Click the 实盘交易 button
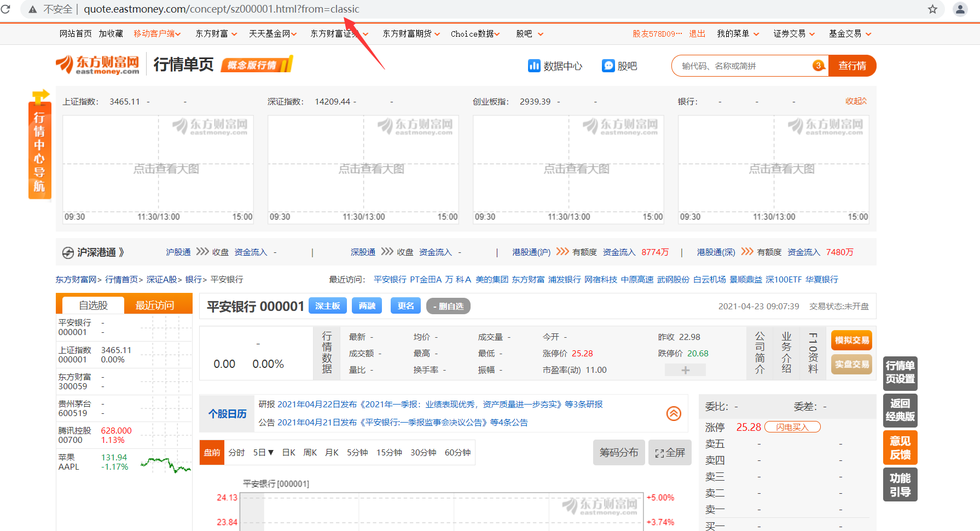 coord(851,365)
